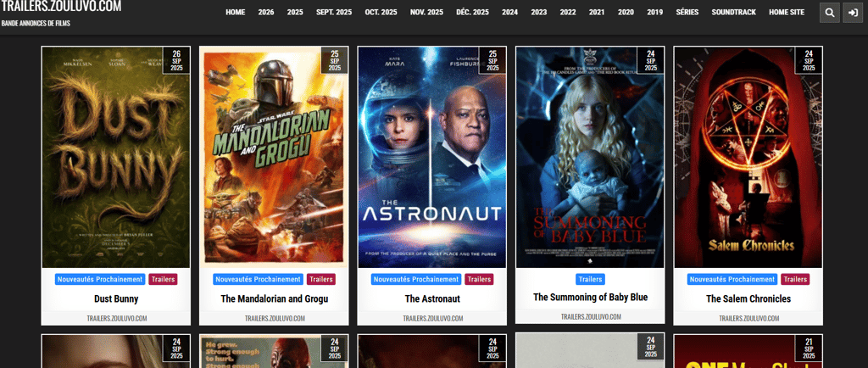Viewport: 868px width, 368px height.
Task: Go to HOME menu item
Action: pos(236,12)
